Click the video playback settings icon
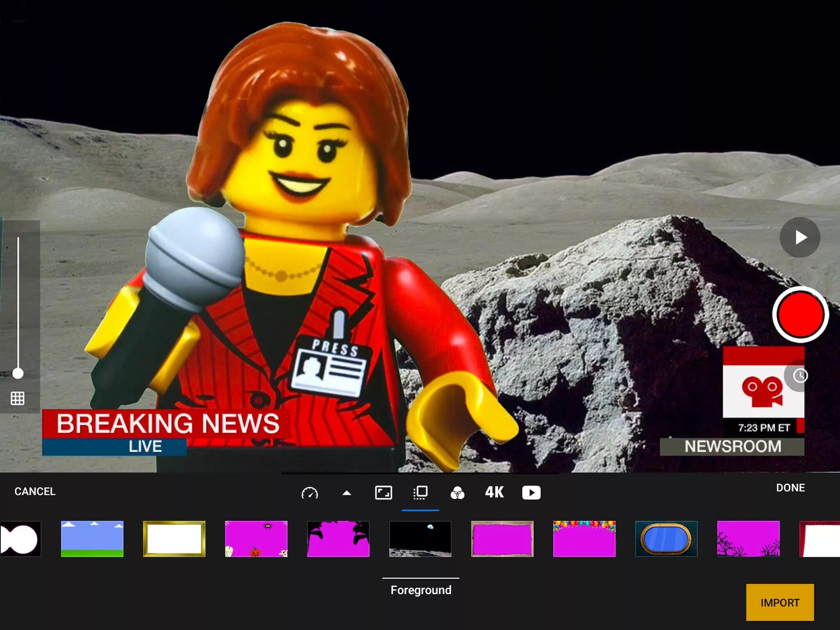The height and width of the screenshot is (630, 840). click(531, 493)
